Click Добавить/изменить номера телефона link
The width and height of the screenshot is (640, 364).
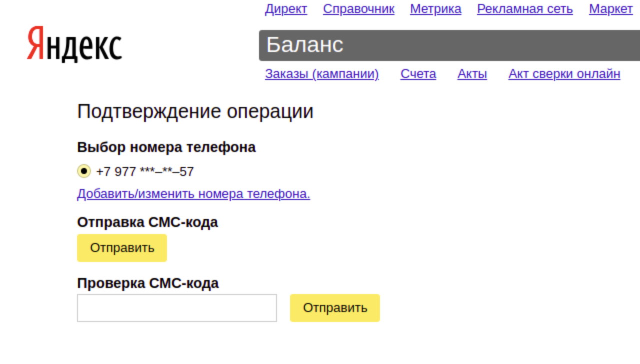click(193, 194)
